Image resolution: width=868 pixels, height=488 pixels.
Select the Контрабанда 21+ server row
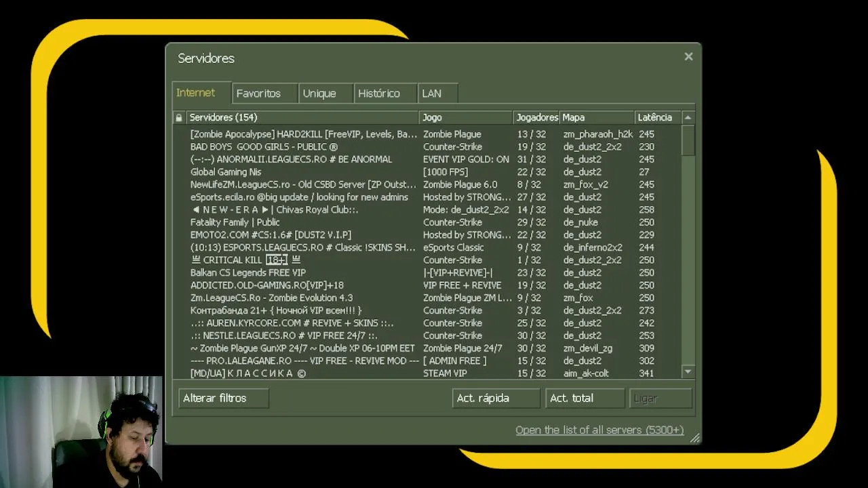427,310
